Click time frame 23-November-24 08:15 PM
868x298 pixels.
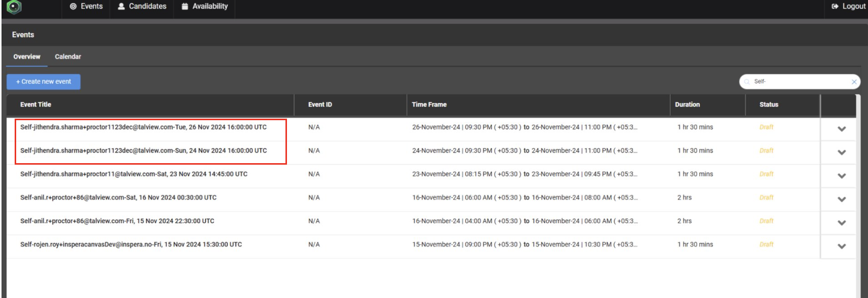pyautogui.click(x=524, y=174)
